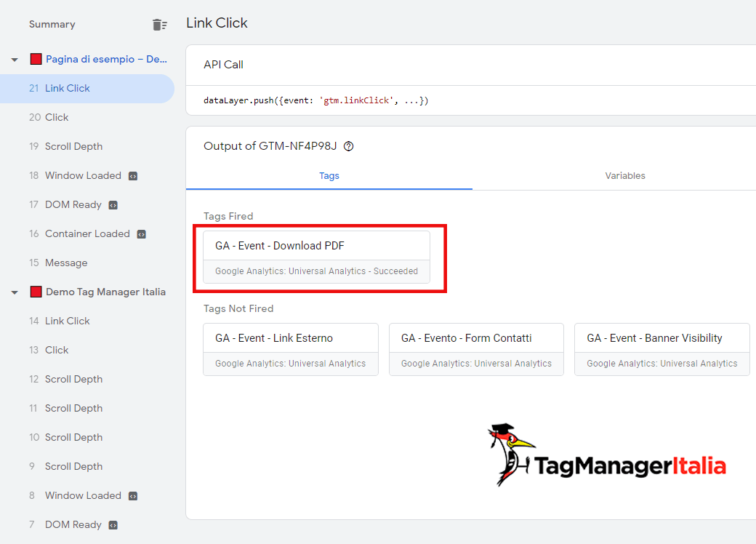
Task: Select the Tags tab
Action: pos(329,176)
